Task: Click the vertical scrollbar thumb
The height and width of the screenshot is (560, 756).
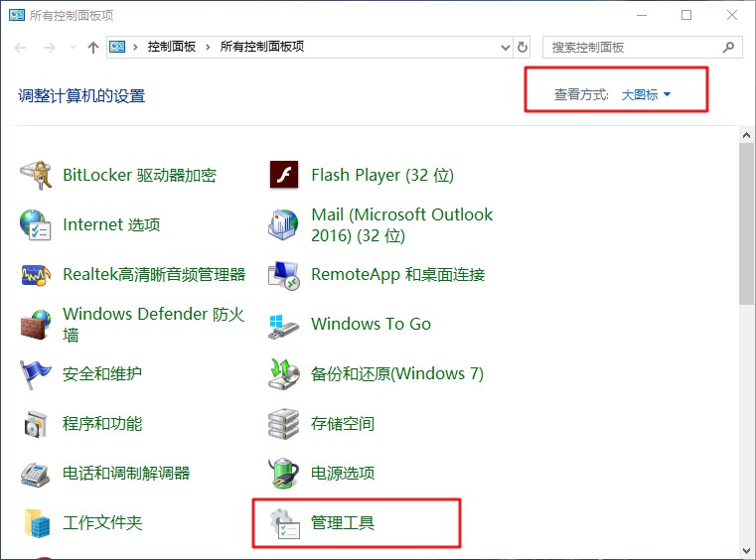Action: pos(746,224)
